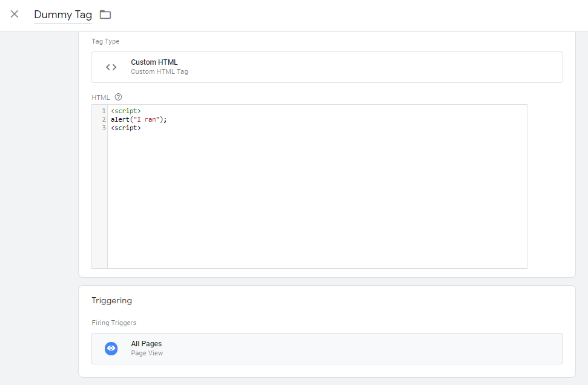Click the All Pages eye icon
Image resolution: width=588 pixels, height=385 pixels.
[x=111, y=349]
